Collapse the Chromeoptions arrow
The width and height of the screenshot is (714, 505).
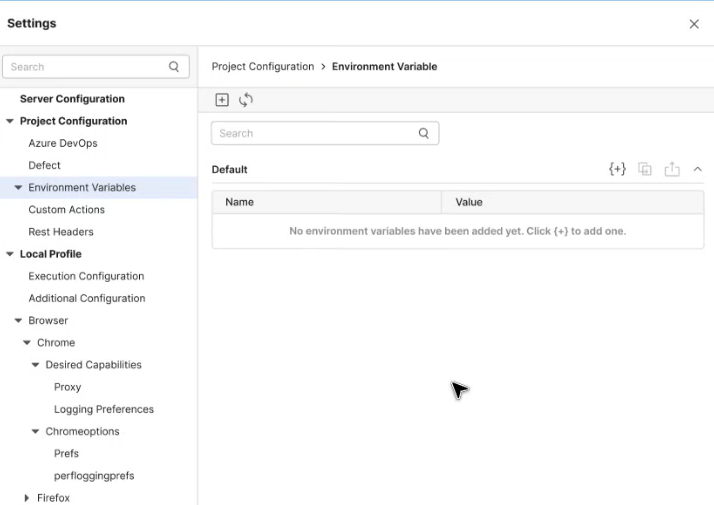point(36,431)
